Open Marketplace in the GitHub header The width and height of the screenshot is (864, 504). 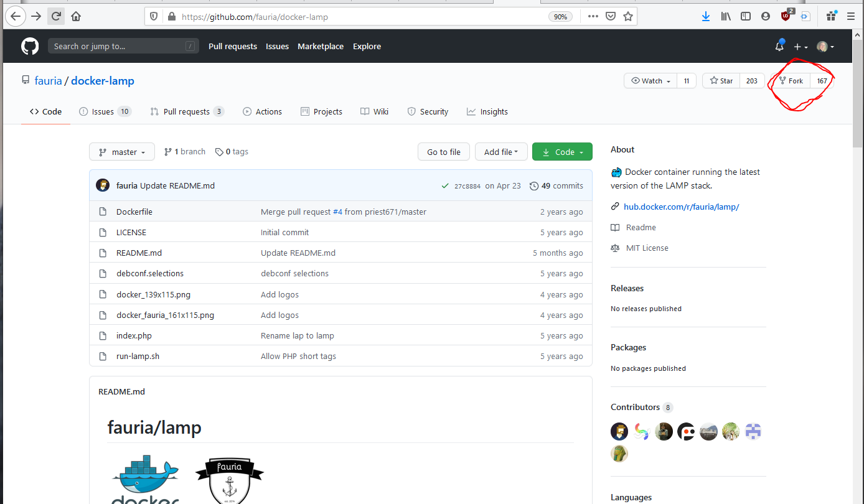tap(321, 47)
